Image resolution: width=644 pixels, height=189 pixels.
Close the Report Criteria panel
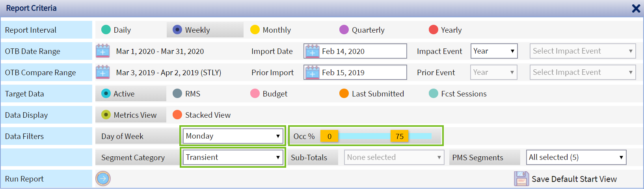tap(636, 8)
